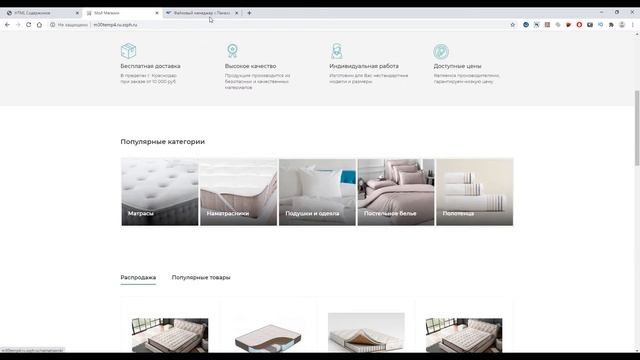The height and width of the screenshot is (360, 640).
Task: Click the Популярные категории heading
Action: (x=162, y=142)
